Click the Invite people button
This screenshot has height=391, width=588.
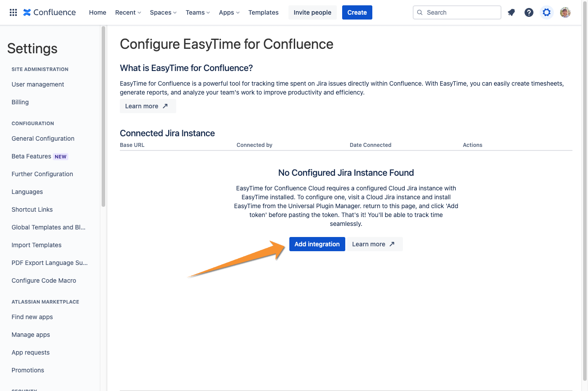312,12
